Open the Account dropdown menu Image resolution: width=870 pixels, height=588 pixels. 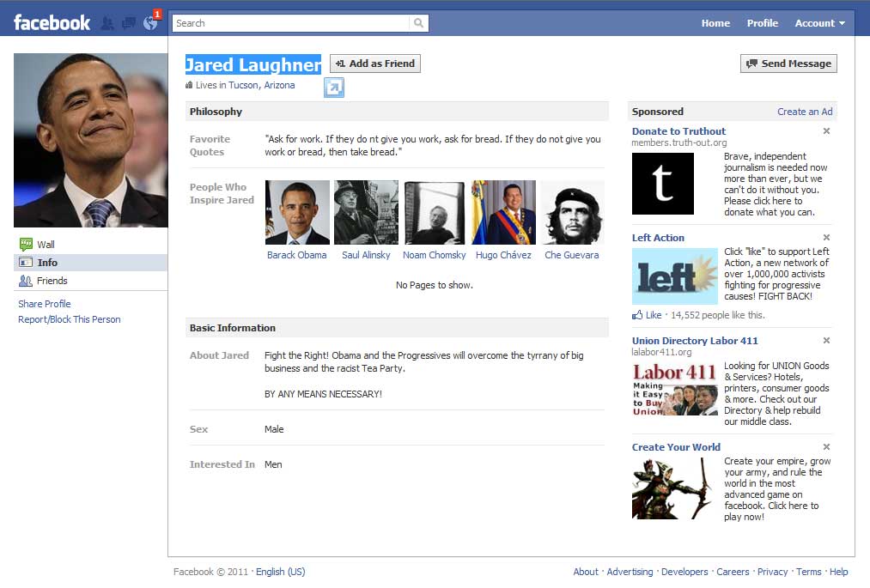819,23
